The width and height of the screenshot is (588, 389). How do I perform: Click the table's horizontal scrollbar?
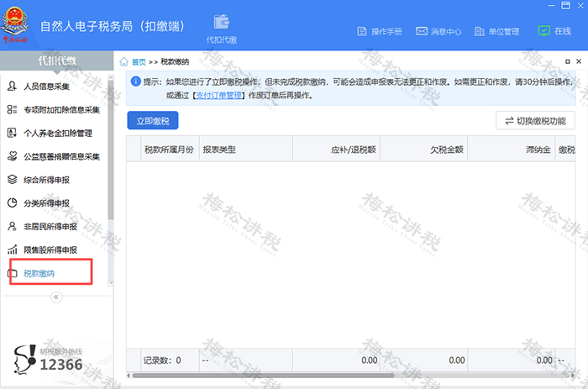[x=336, y=375]
